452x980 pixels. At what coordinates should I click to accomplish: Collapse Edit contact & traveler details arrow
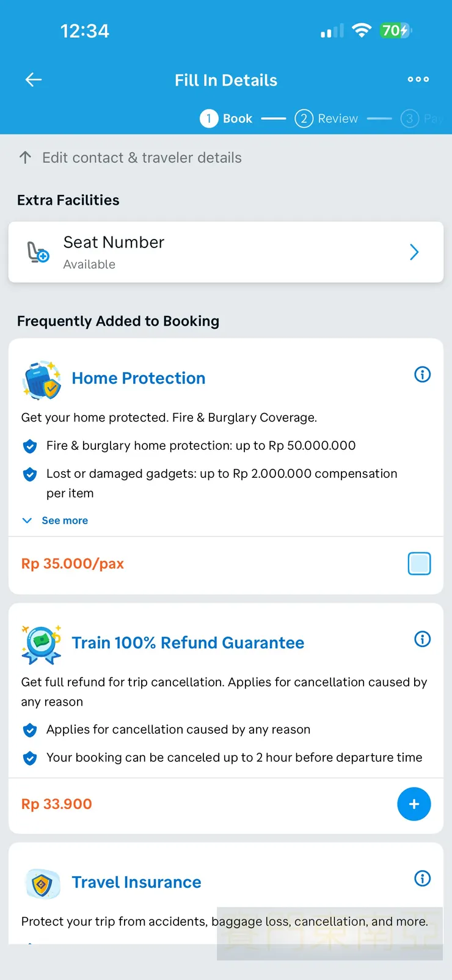pos(26,158)
